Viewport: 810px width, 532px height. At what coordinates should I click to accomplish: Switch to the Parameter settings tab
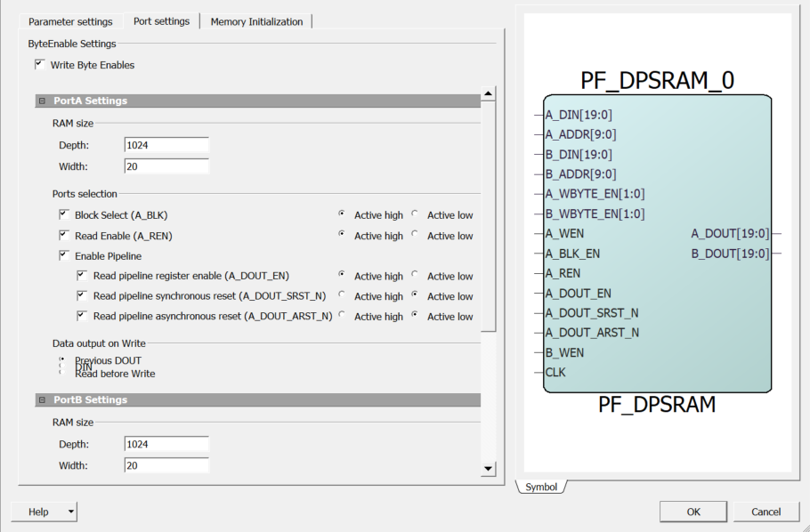70,21
